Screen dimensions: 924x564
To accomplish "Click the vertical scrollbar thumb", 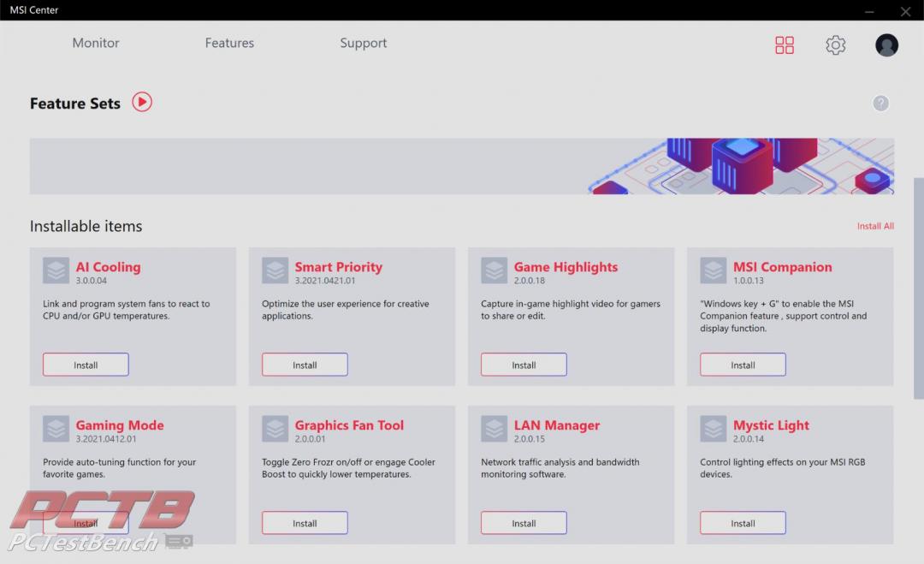I will point(918,288).
